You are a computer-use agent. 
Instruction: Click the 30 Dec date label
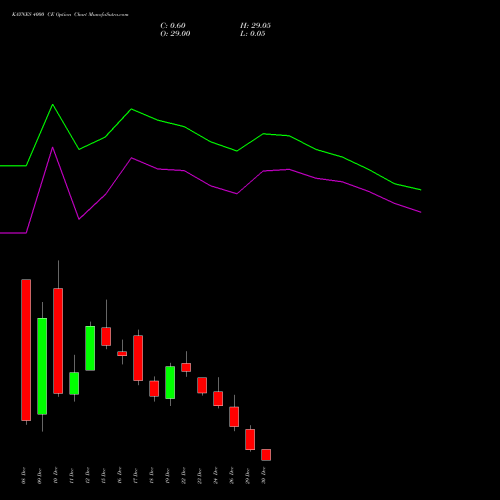click(x=264, y=476)
